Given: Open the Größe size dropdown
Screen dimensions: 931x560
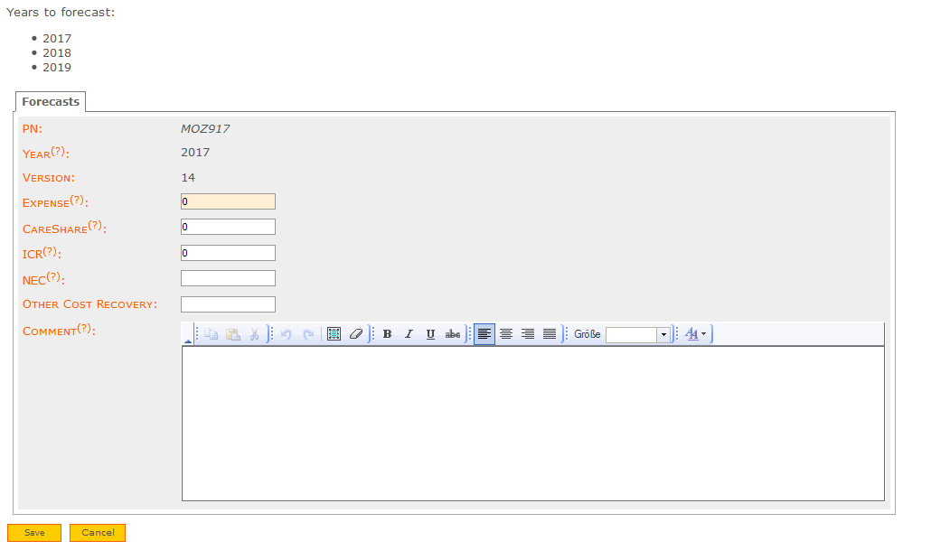Looking at the screenshot, I should pyautogui.click(x=663, y=334).
